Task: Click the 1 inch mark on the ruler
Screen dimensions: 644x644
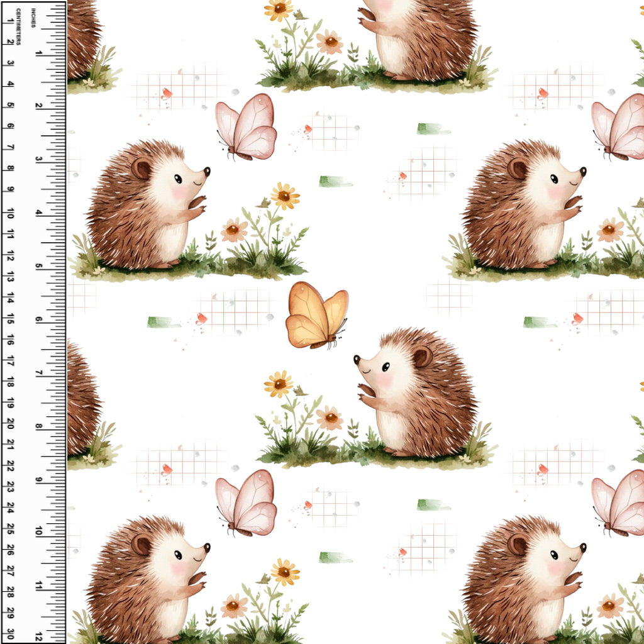Action: pyautogui.click(x=39, y=54)
